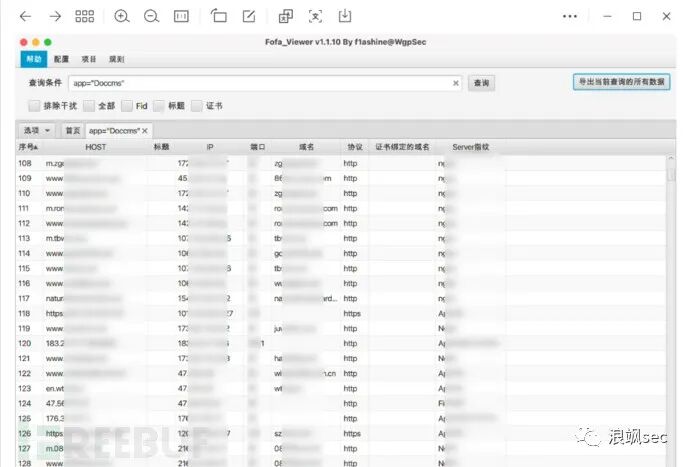
Task: Click the yellow minimize dot of Fofa_Viewer
Action: pyautogui.click(x=36, y=42)
